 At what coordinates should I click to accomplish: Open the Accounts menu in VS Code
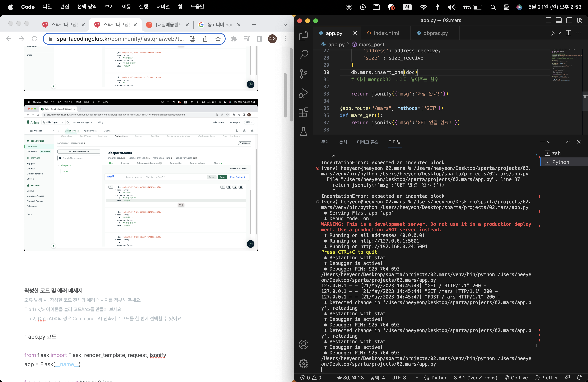pyautogui.click(x=303, y=344)
